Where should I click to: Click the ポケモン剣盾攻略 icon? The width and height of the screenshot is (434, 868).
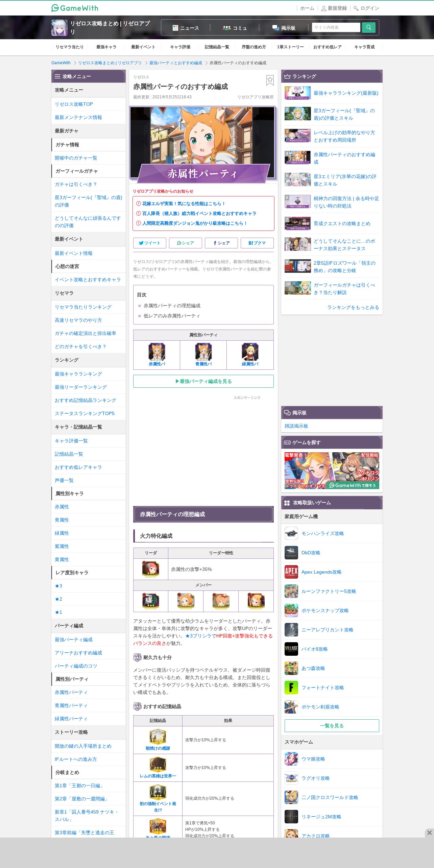[291, 707]
